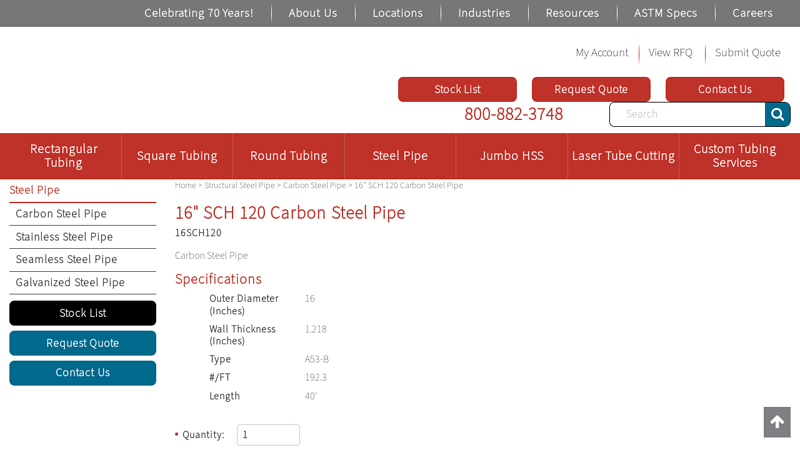Open ASTM Specs in top bar
Image resolution: width=800 pixels, height=450 pixels.
665,13
